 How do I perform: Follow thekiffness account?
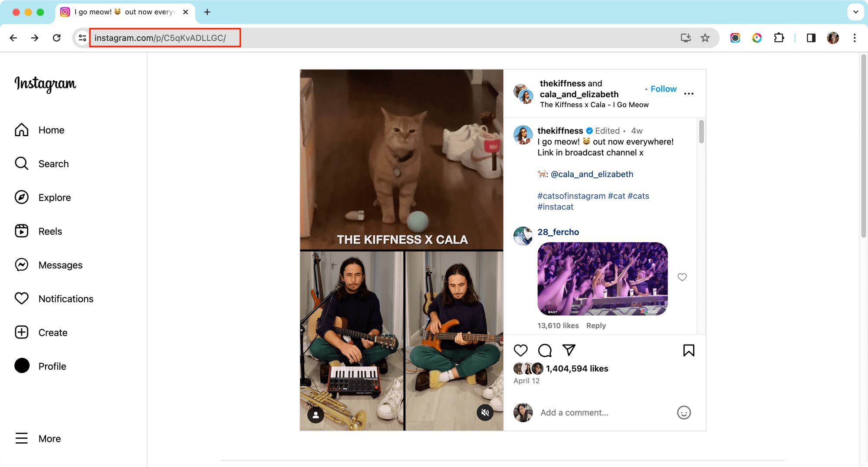point(663,89)
